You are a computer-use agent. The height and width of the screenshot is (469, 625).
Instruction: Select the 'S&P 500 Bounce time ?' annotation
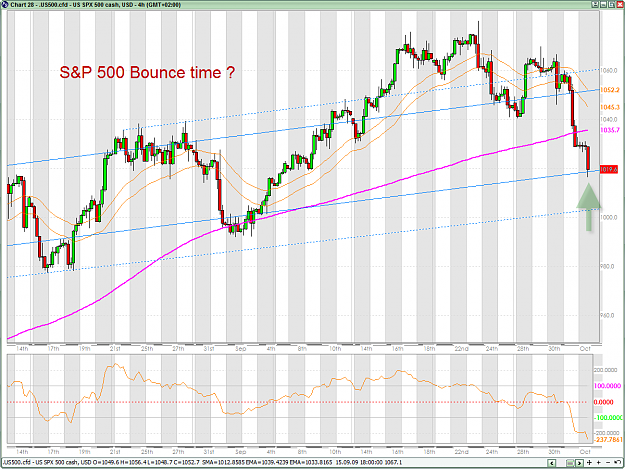[147, 73]
